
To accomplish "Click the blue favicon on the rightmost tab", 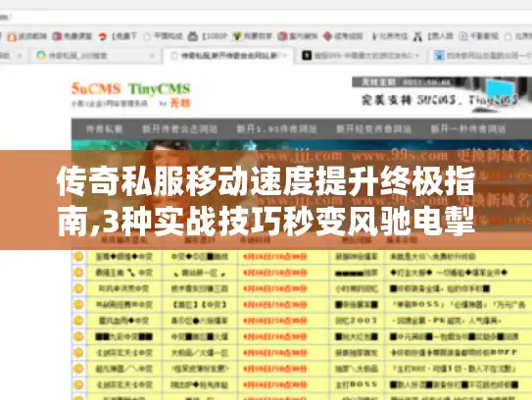I will point(439,55).
